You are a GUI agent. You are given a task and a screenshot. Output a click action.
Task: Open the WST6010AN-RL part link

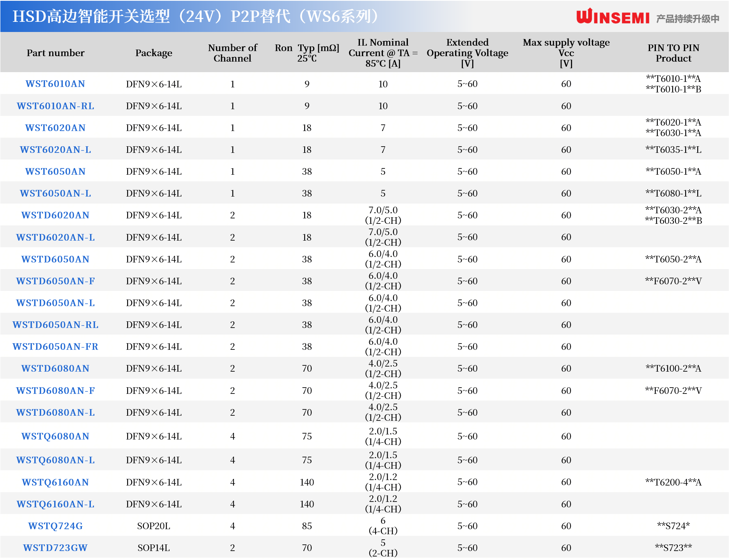[x=55, y=106]
